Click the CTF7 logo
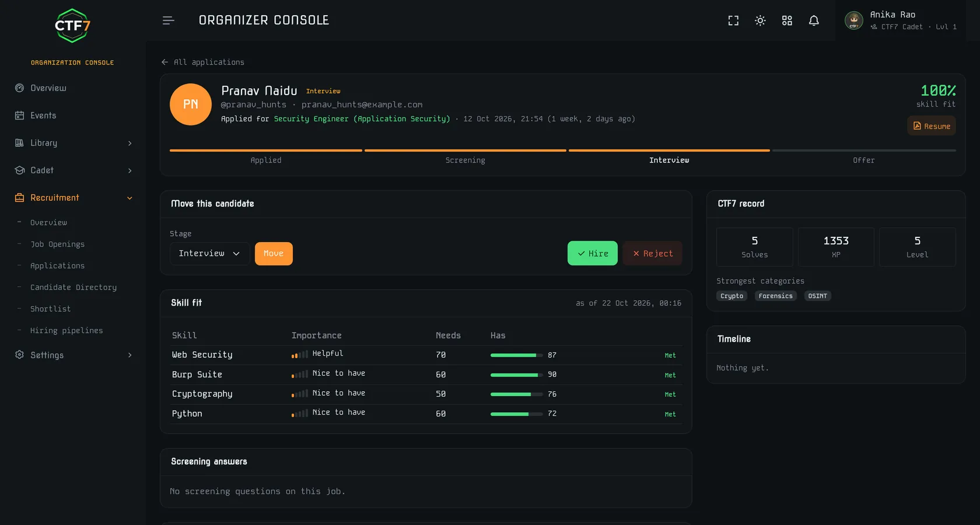Viewport: 980px width, 525px height. (x=72, y=26)
